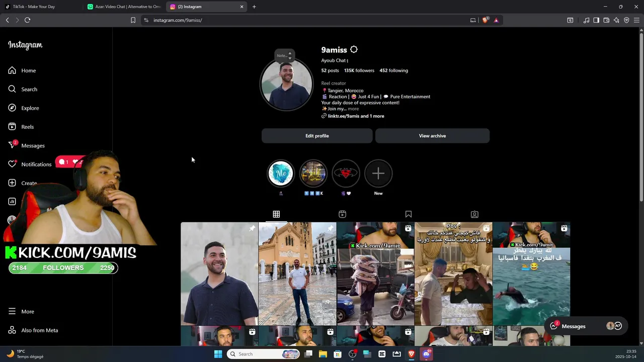Click the address bar URL
The image size is (644, 362).
178,20
